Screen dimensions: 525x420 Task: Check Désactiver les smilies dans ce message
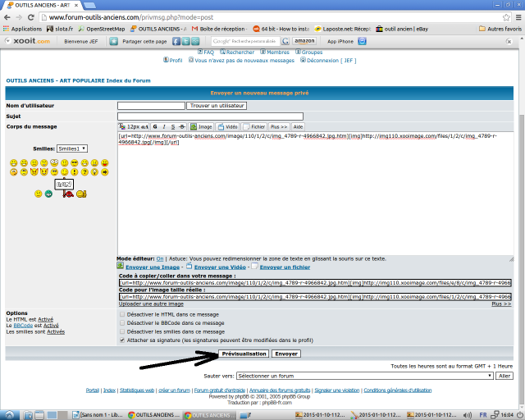(122, 331)
